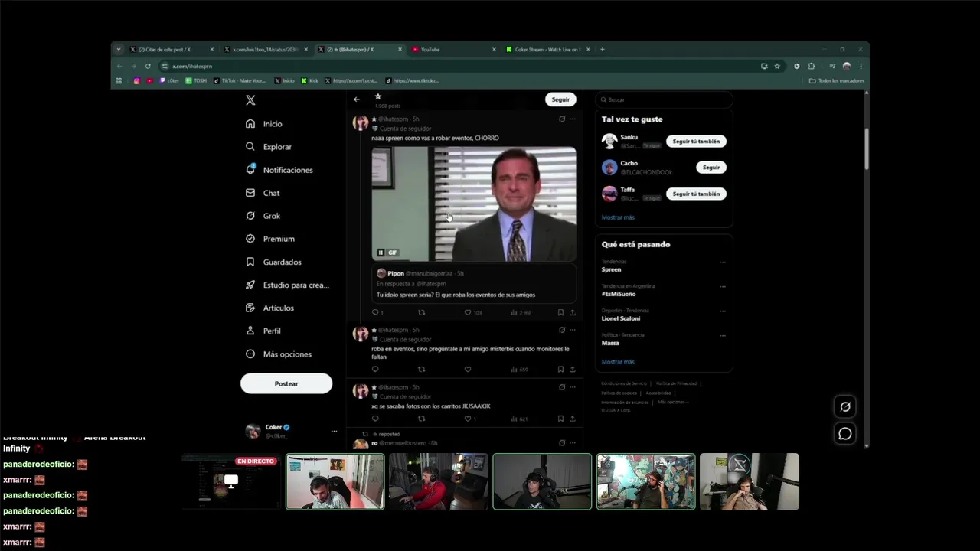Screen dimensions: 980x551
Task: Open options dots for #EsMiSueño trend
Action: (722, 287)
